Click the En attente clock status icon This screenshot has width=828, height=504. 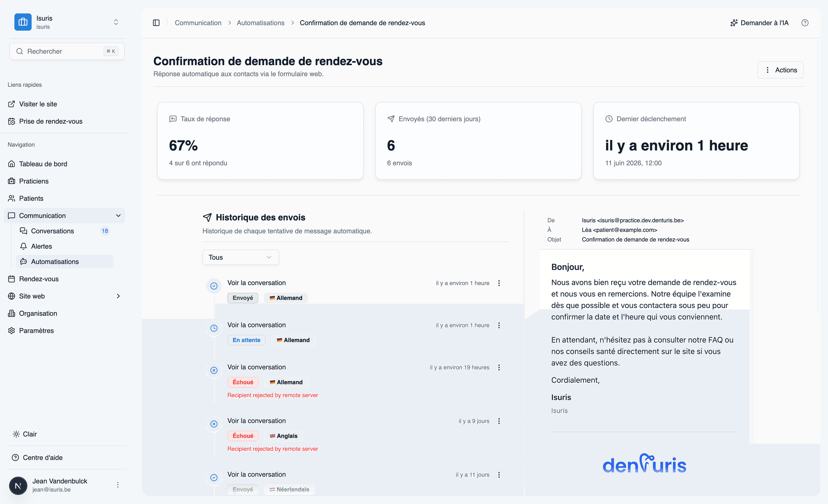point(214,328)
